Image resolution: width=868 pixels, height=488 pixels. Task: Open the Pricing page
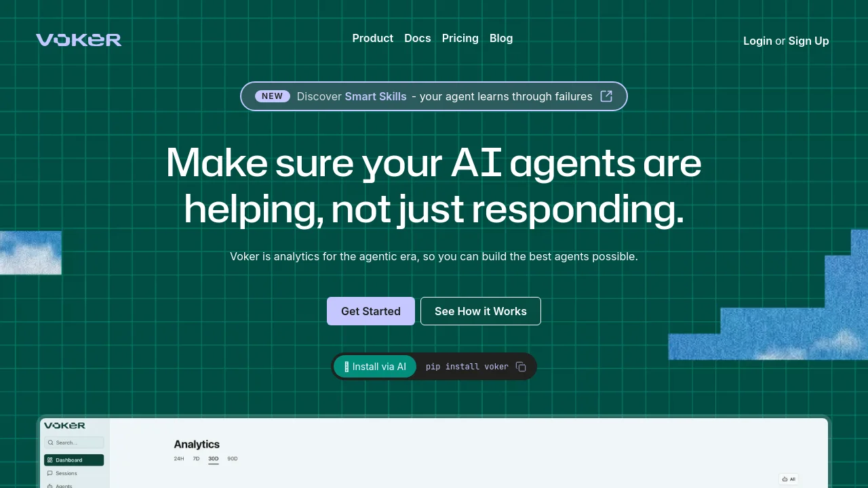pyautogui.click(x=460, y=38)
